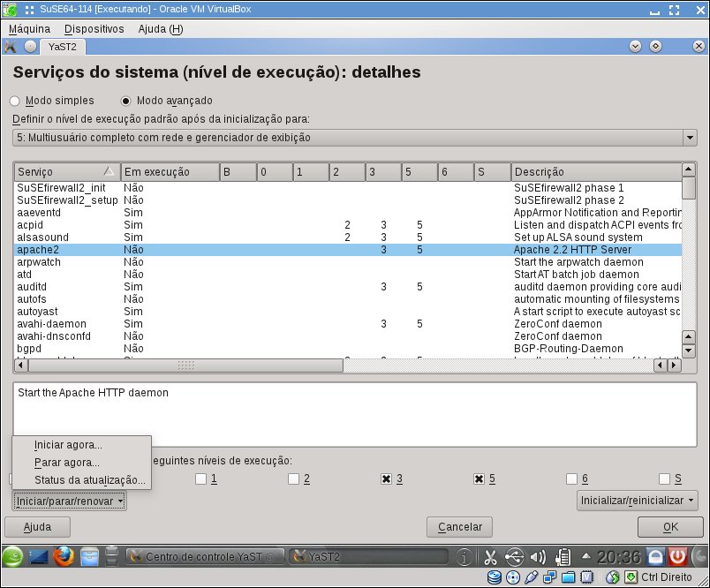The width and height of the screenshot is (710, 588).
Task: Click the info icon in the system tray
Action: tap(465, 557)
